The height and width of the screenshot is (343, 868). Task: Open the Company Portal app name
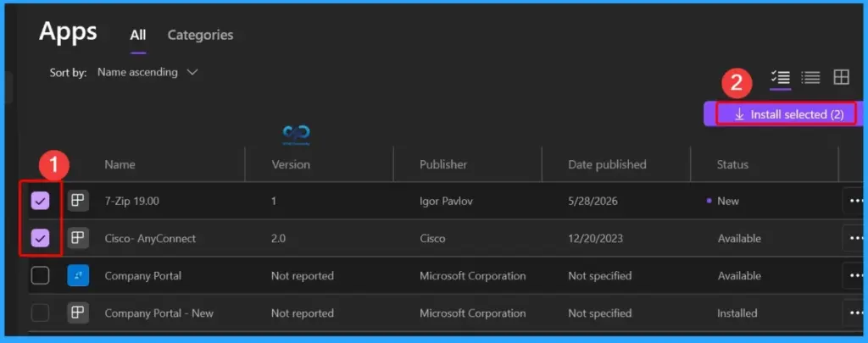pos(142,275)
